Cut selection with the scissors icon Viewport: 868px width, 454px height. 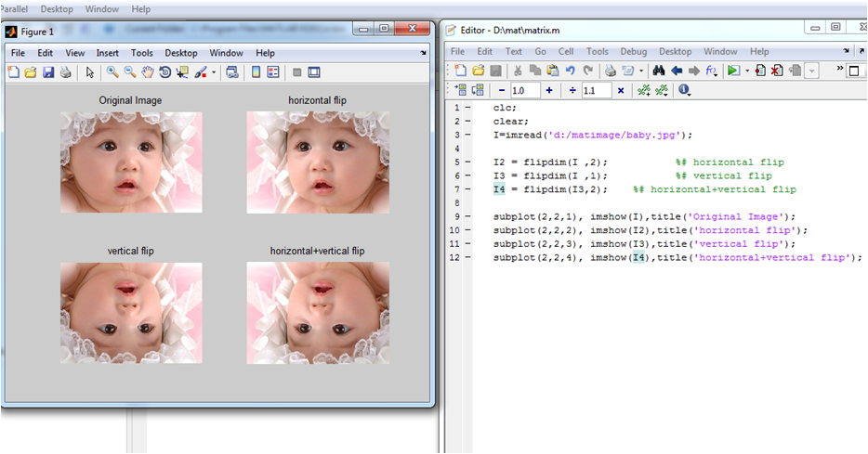click(518, 71)
